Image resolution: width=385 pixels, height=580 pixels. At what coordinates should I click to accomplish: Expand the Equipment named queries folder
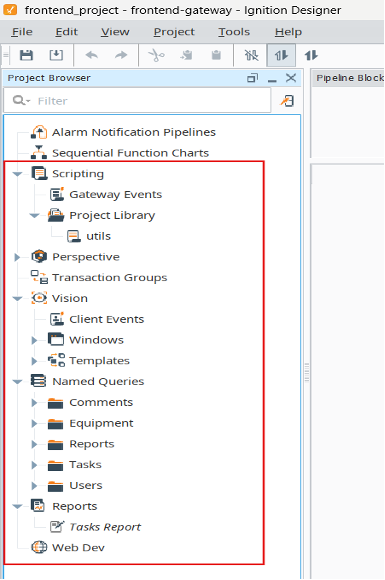click(34, 423)
